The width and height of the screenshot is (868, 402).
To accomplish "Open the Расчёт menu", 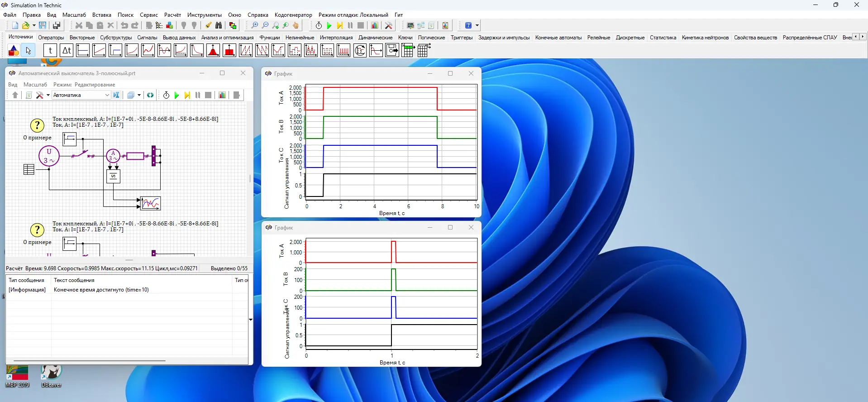I will pyautogui.click(x=172, y=15).
